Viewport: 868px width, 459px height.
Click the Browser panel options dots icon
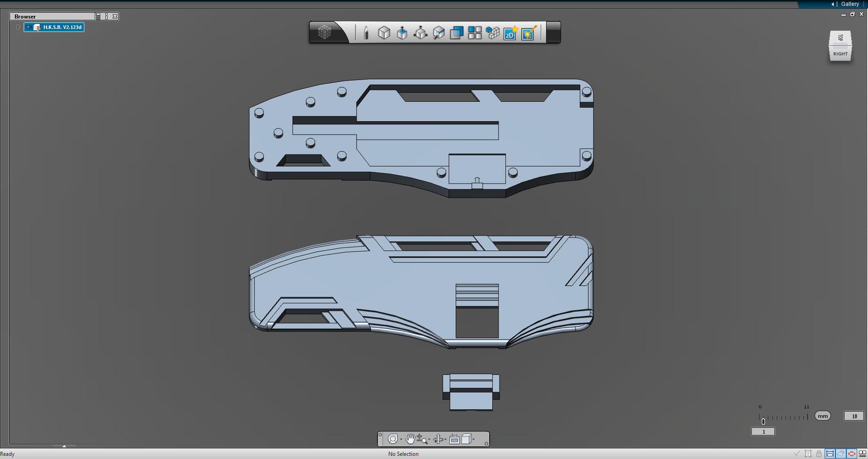[x=107, y=16]
